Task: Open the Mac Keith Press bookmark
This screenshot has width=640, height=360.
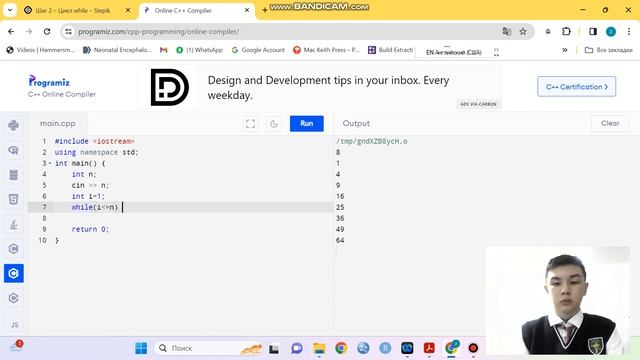Action: click(327, 50)
